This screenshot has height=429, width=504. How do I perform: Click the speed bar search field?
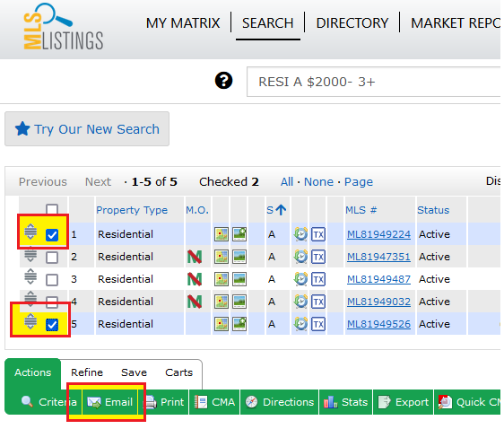(373, 82)
